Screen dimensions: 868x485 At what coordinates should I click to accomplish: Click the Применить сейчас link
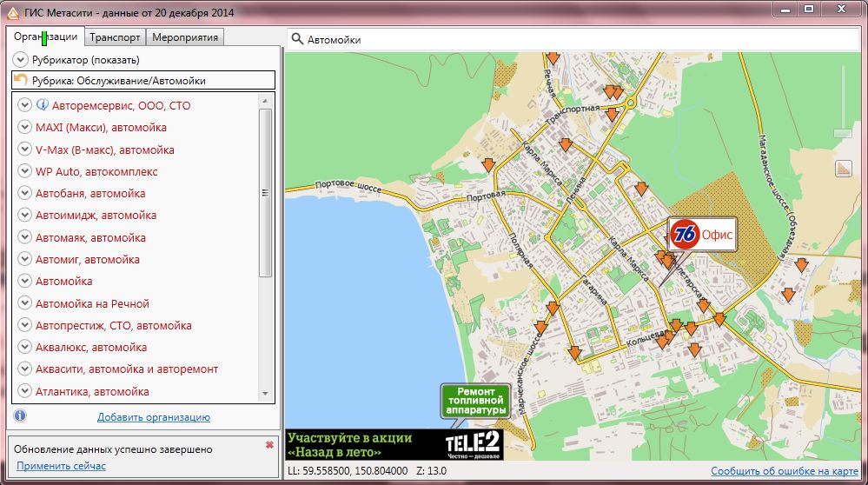[61, 466]
